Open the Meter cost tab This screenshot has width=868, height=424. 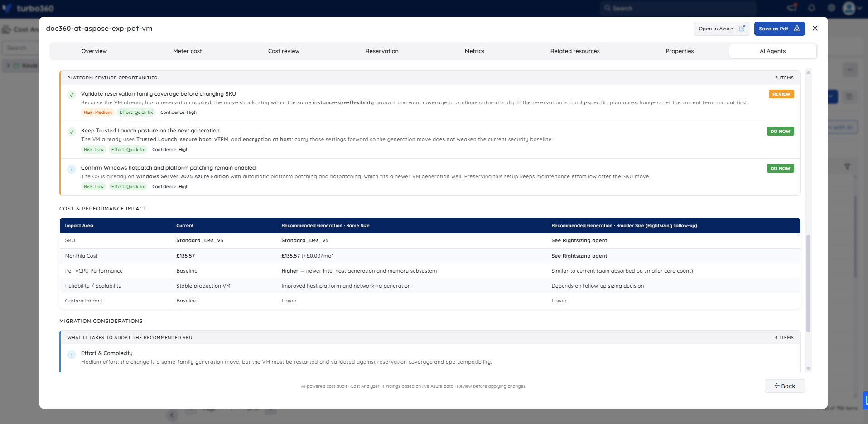click(188, 51)
